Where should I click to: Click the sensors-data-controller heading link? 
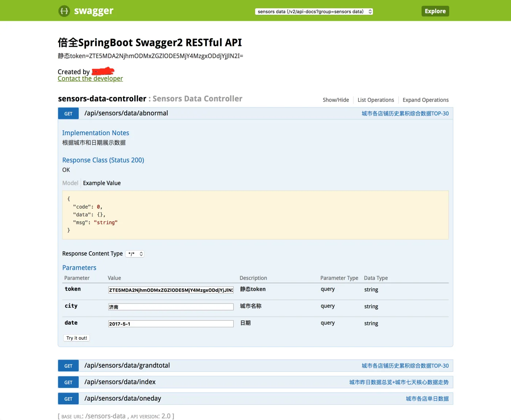point(102,99)
